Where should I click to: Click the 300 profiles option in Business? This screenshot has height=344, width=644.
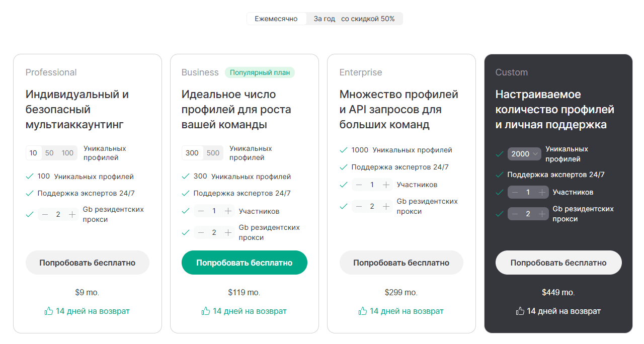pos(192,152)
